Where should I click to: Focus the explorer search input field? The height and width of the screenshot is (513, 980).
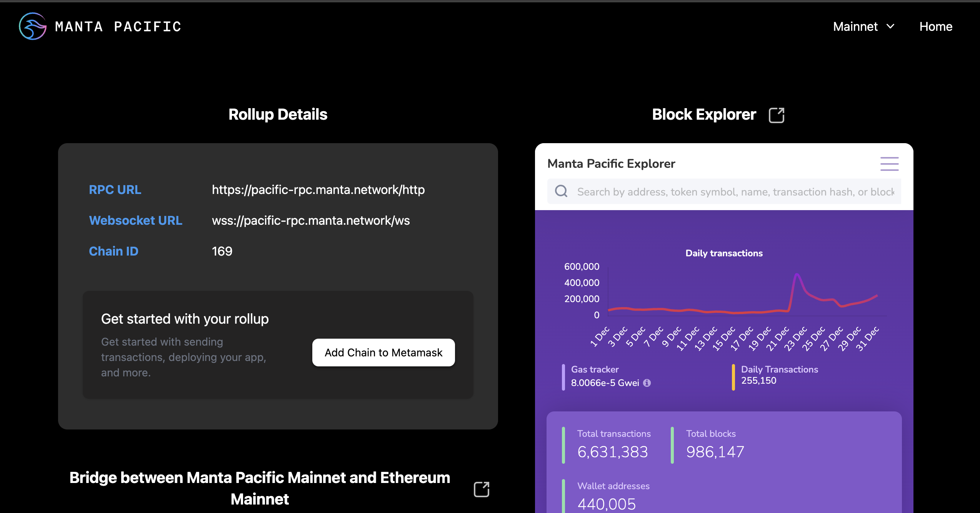tap(724, 191)
